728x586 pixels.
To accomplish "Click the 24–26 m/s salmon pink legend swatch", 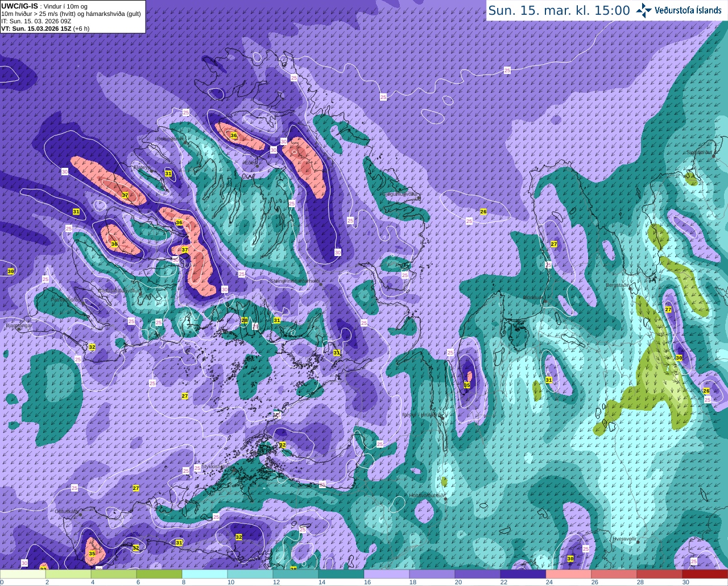I will coord(569,574).
